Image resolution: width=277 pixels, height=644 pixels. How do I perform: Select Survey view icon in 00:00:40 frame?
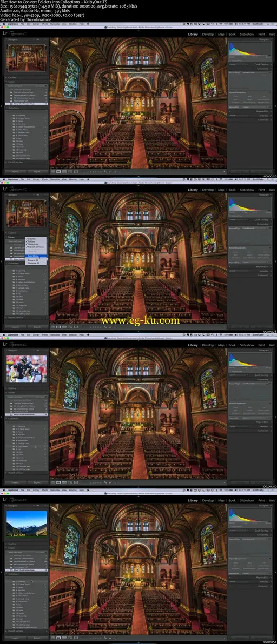pyautogui.click(x=70, y=482)
